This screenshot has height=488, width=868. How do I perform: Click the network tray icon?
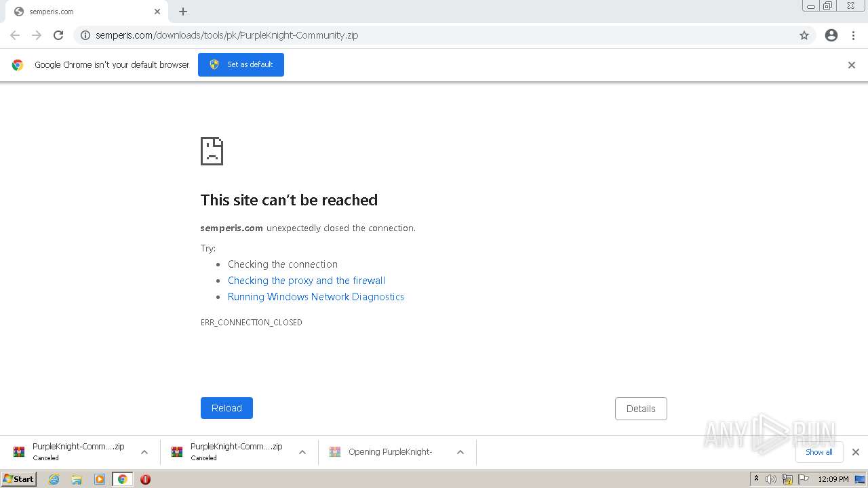tap(787, 479)
